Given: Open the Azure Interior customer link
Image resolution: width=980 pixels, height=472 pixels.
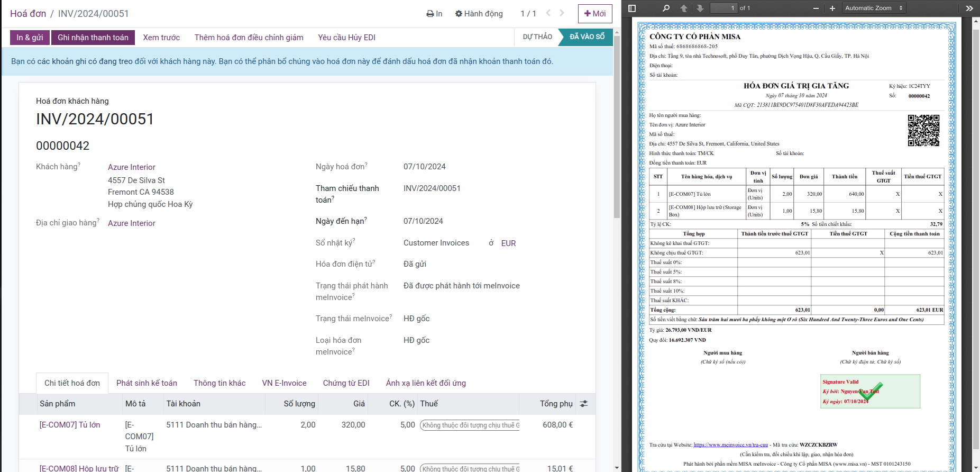Looking at the screenshot, I should tap(132, 167).
